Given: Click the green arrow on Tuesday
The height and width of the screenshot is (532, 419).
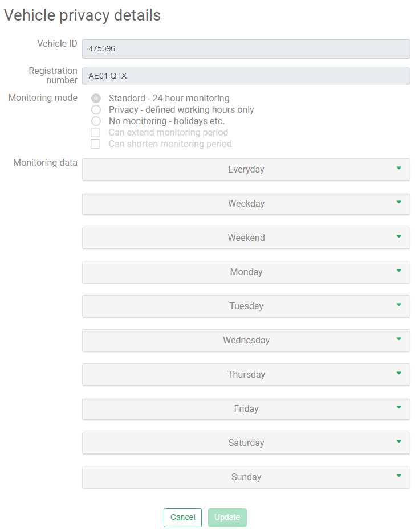Looking at the screenshot, I should [x=399, y=305].
